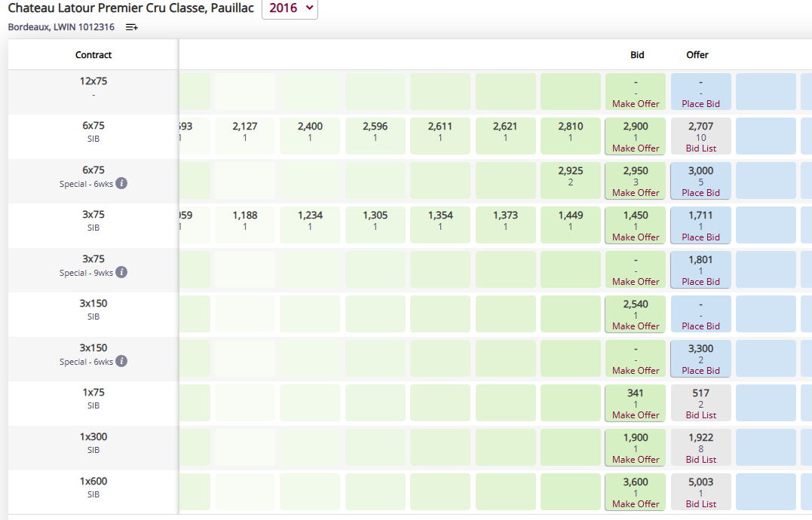Show info for 6x75 Special - 6wks

[121, 184]
